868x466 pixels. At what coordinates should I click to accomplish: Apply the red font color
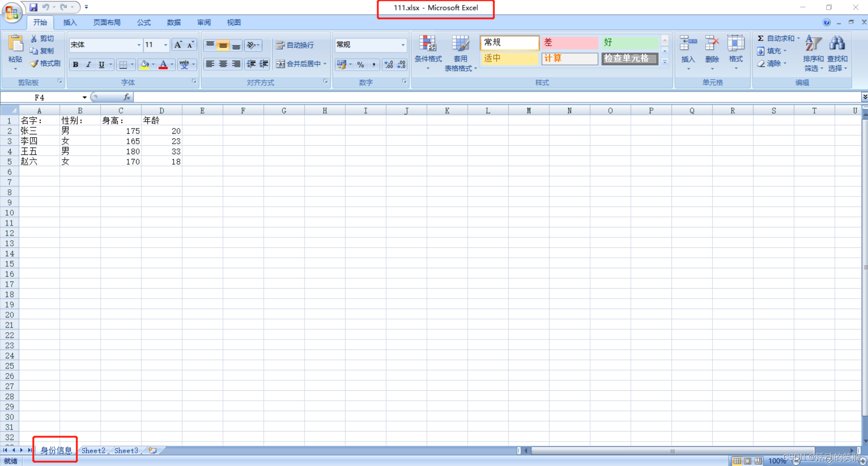coord(163,64)
